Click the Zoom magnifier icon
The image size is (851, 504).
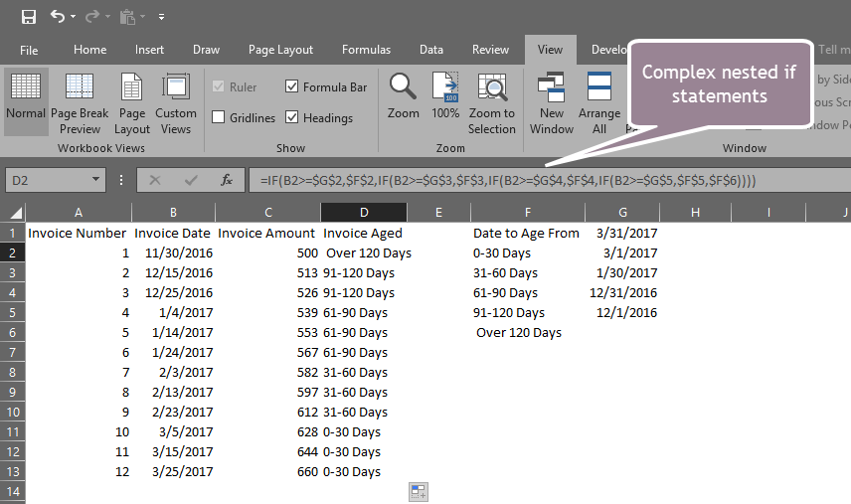(403, 97)
